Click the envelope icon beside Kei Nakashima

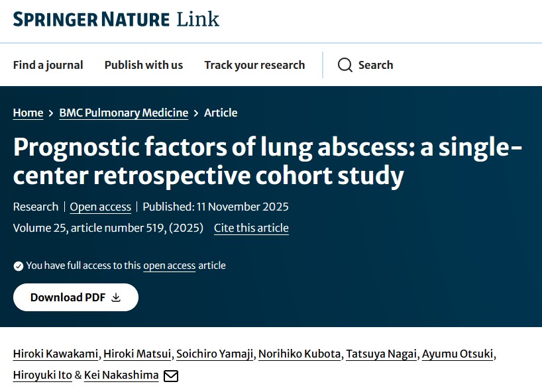pos(171,375)
